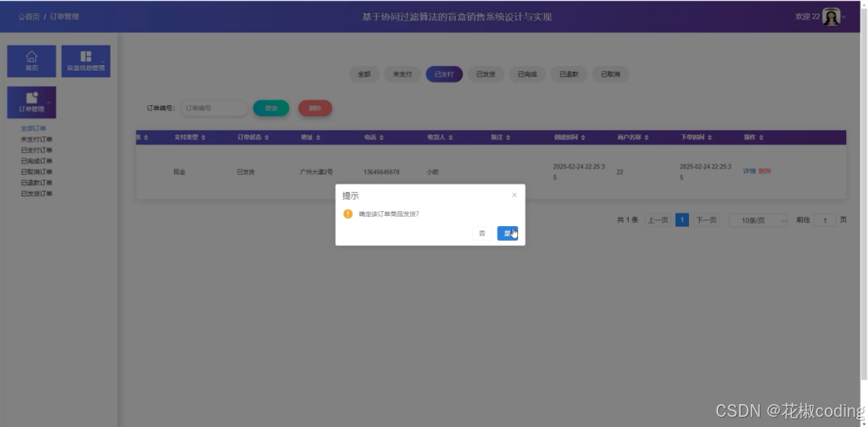Close the 提示 dialog with X
This screenshot has width=868, height=427.
514,195
